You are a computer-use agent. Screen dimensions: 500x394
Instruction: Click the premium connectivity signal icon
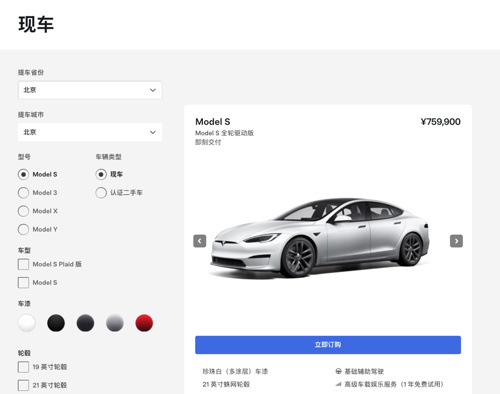[x=338, y=384]
